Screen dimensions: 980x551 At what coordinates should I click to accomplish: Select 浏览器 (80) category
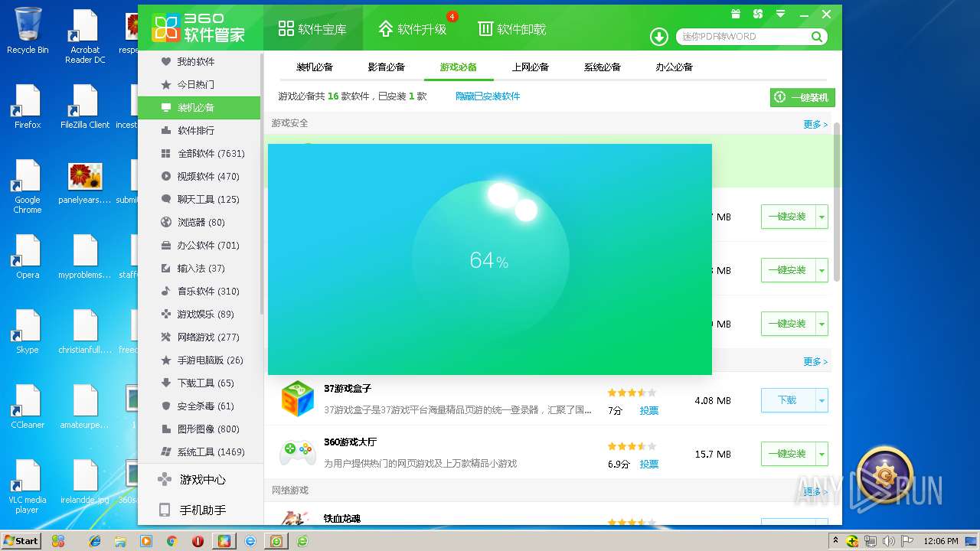click(199, 223)
